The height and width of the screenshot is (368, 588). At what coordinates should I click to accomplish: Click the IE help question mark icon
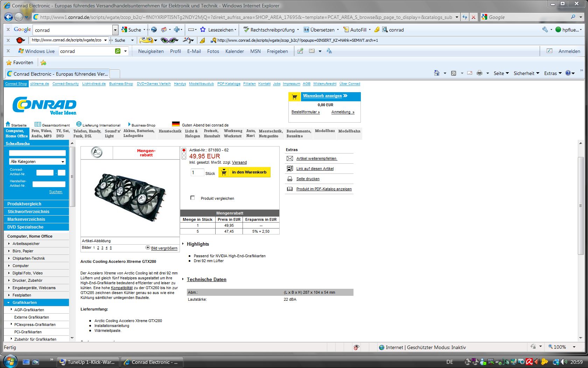point(568,73)
